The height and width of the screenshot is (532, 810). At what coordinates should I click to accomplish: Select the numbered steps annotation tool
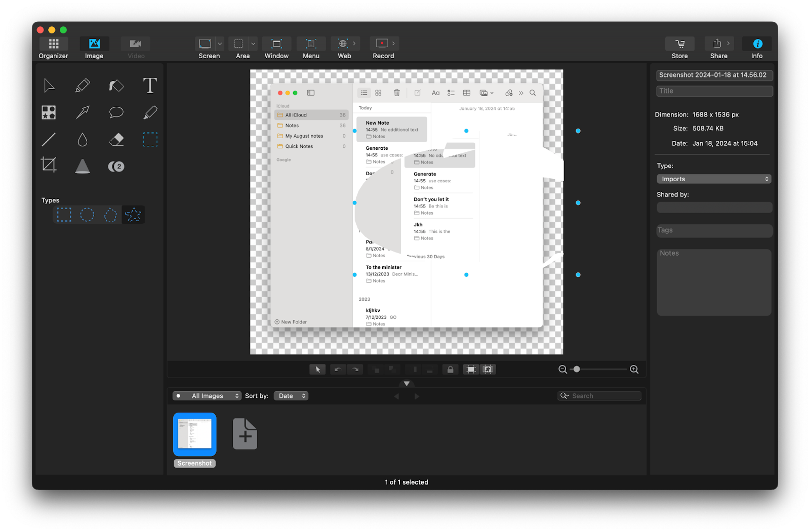click(116, 166)
